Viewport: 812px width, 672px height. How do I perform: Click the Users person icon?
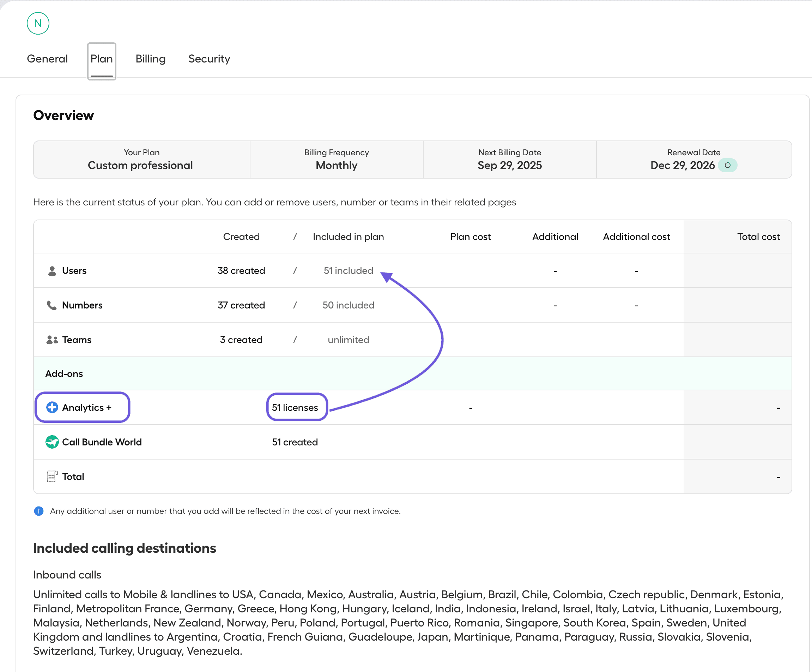coord(52,270)
